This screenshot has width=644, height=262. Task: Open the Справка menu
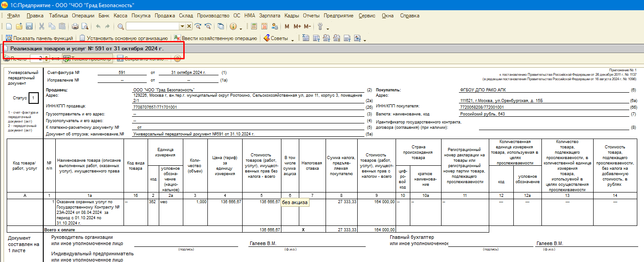click(x=410, y=16)
